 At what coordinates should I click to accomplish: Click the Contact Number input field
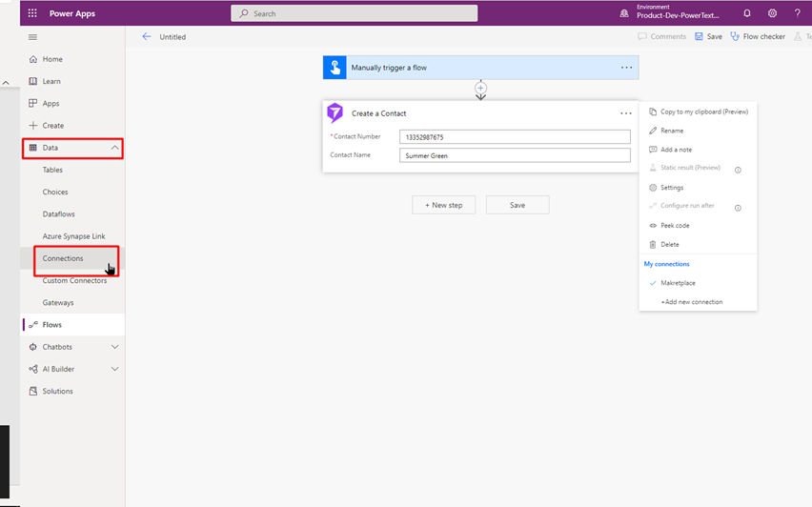(x=515, y=137)
